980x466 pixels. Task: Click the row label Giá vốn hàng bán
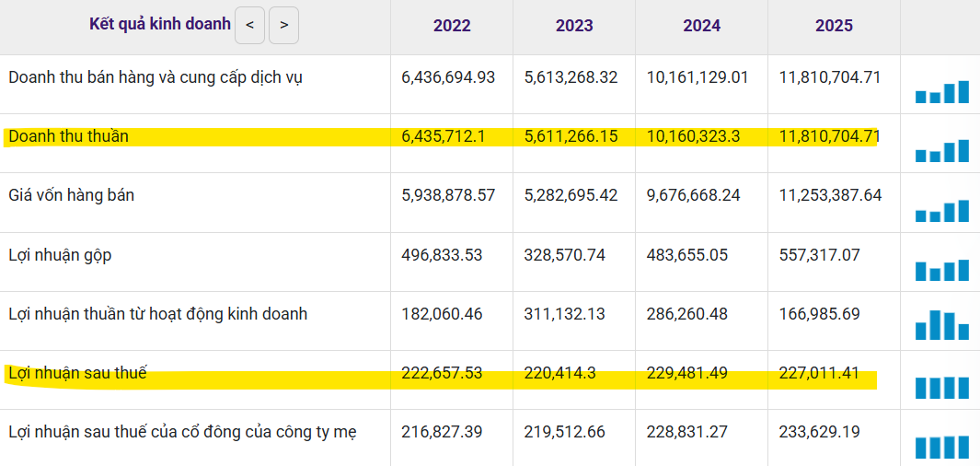[x=71, y=195]
